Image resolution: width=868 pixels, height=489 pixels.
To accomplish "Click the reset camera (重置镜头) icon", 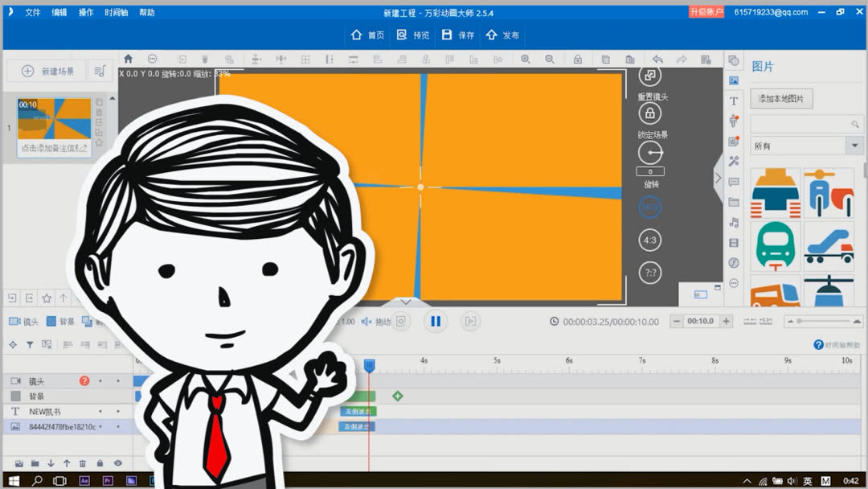I will (x=650, y=76).
